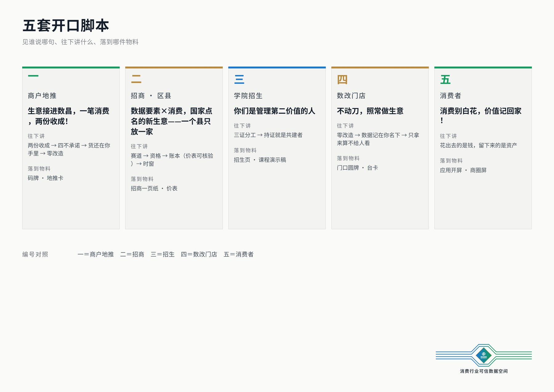554x392 pixels.
Task: Click legend entry 五＝消费者
Action: [x=239, y=254]
